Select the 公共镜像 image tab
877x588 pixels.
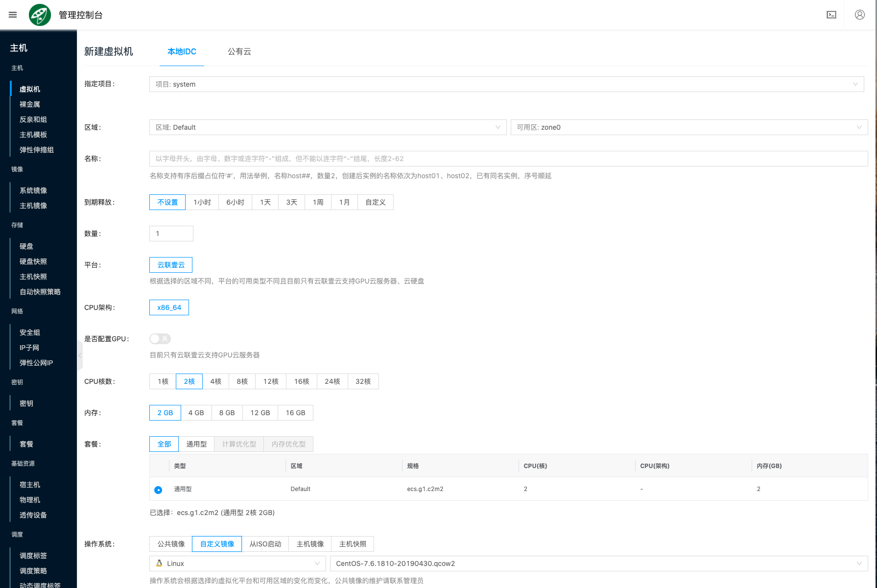(171, 544)
